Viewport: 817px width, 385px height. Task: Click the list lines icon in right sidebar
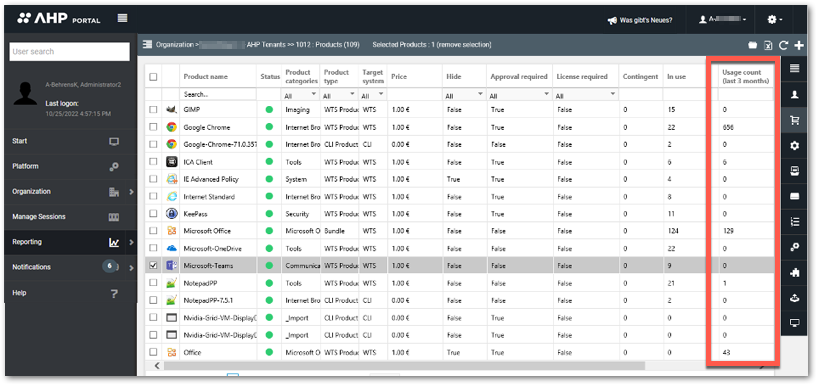[795, 68]
